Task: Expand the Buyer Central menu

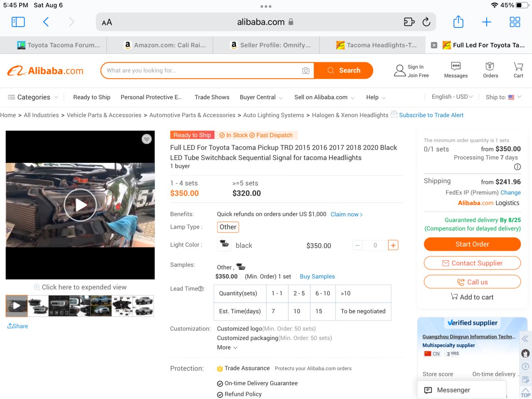Action: (261, 97)
